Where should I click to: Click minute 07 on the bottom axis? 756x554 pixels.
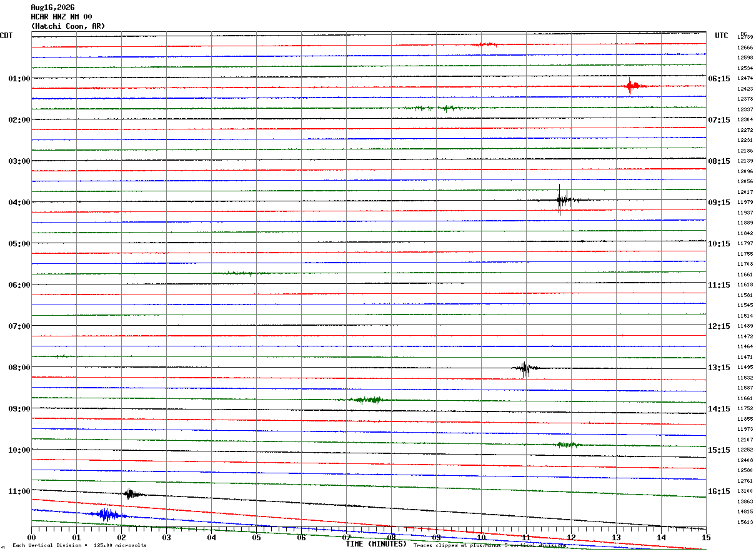[x=346, y=537]
